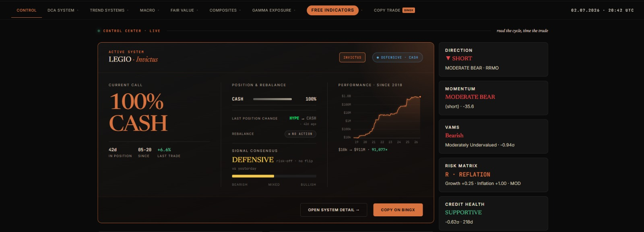Click '-0.62σ · 218d' credit health value
The height and width of the screenshot is (232, 644).
click(x=459, y=222)
